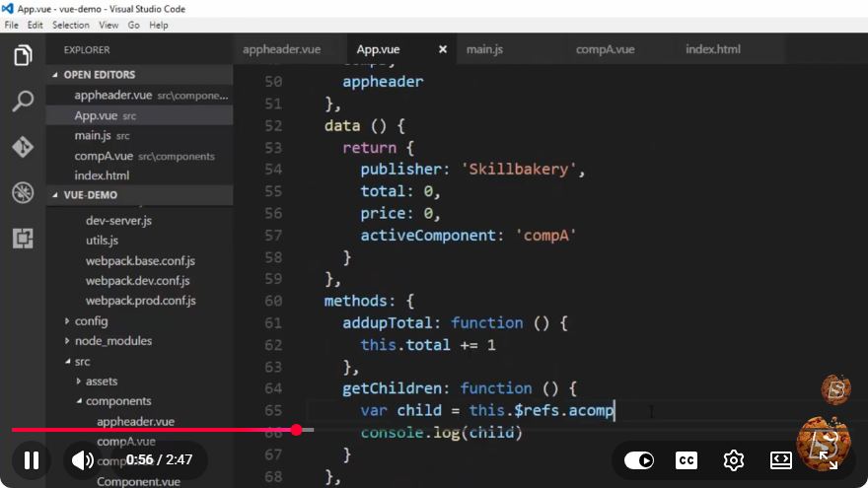Open the Search icon in activity bar
The width and height of the screenshot is (868, 488).
click(x=23, y=102)
